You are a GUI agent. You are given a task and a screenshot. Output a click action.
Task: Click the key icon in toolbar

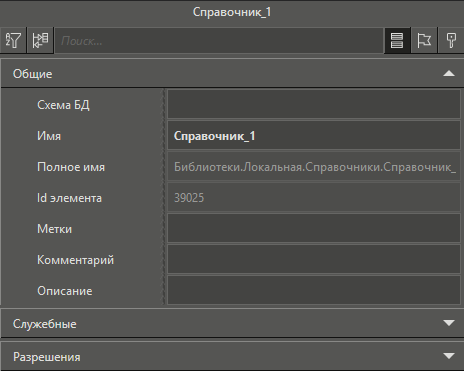point(451,40)
